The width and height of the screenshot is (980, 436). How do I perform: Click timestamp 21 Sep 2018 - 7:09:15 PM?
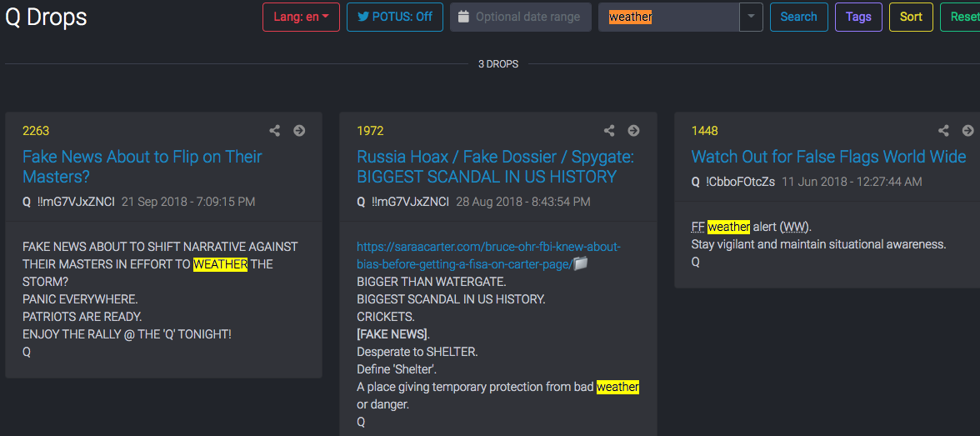pos(188,202)
